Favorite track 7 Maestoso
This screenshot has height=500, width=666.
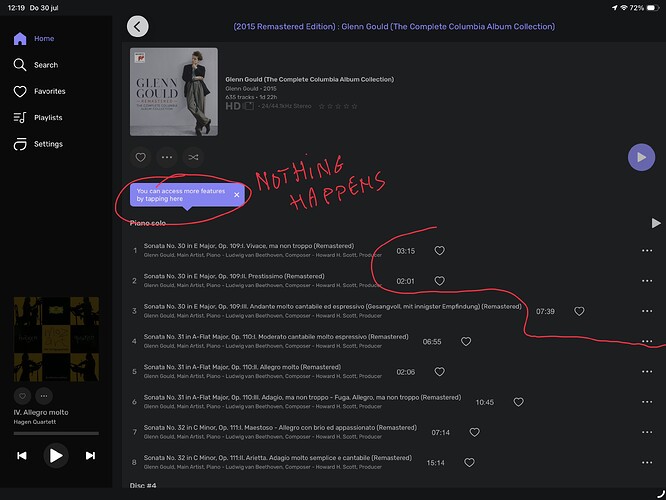[474, 432]
